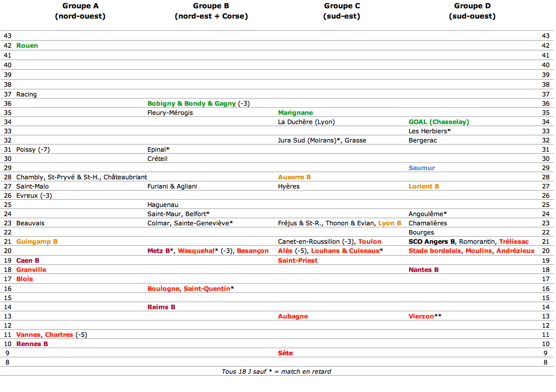Click Wasquehal* in Groupe B
The height and width of the screenshot is (392, 556).
198,251
